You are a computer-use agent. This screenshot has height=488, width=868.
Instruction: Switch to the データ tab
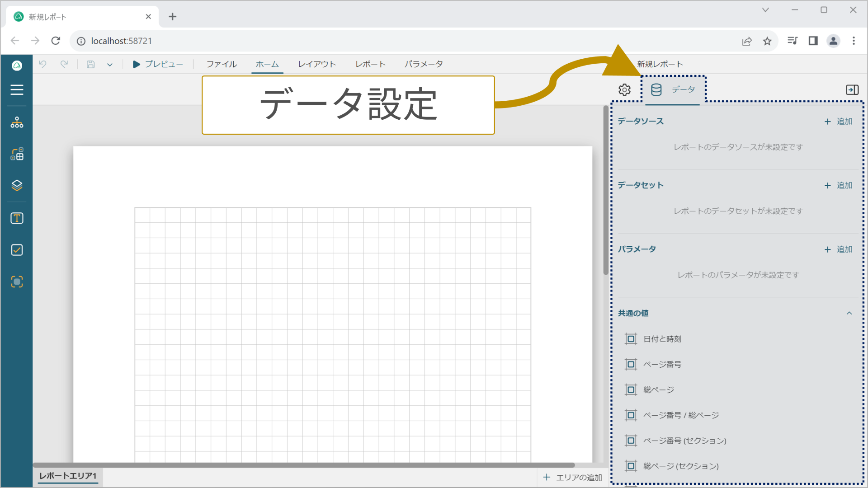673,89
